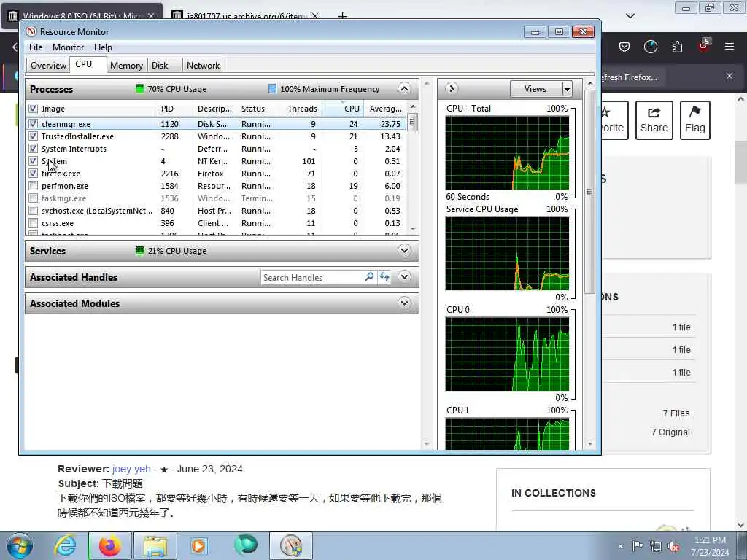Open Firefox hamburger menu icon

[729, 47]
